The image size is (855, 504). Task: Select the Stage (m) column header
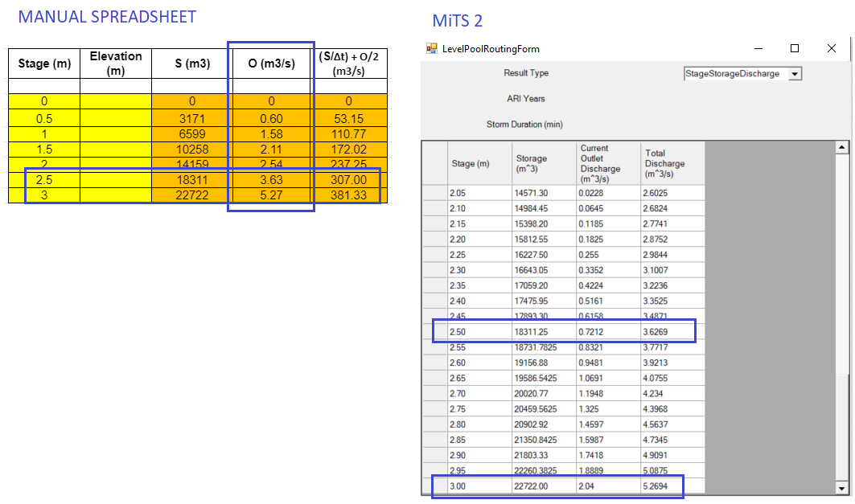pos(469,163)
